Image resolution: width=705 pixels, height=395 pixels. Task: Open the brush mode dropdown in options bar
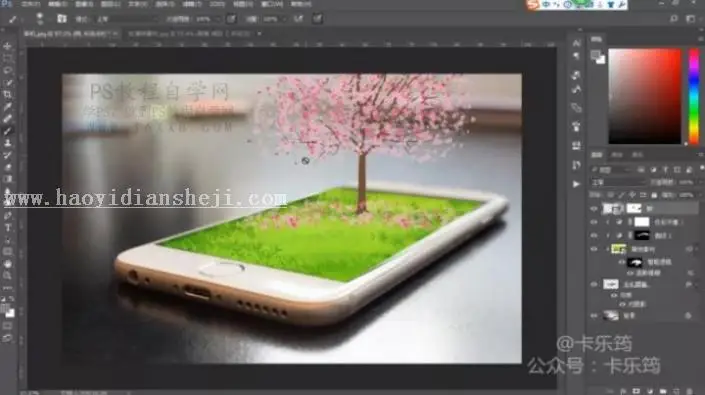127,19
